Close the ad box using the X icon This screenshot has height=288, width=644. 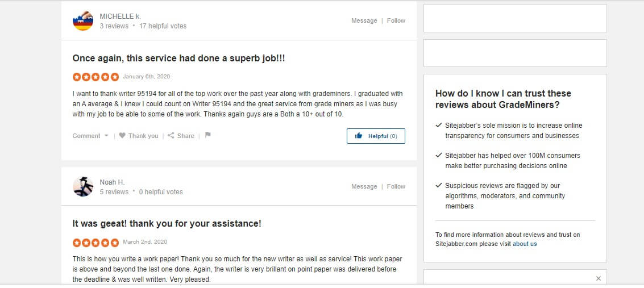pos(598,278)
